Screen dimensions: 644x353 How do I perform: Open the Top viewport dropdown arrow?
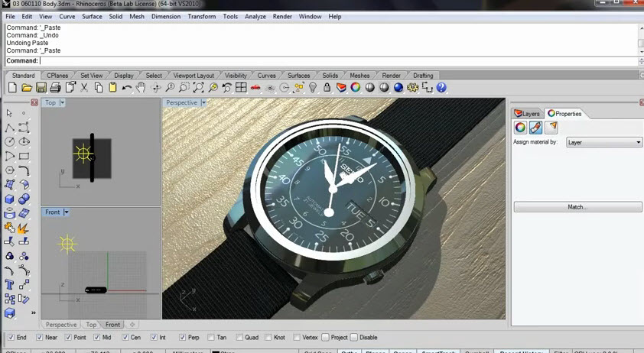coord(62,102)
